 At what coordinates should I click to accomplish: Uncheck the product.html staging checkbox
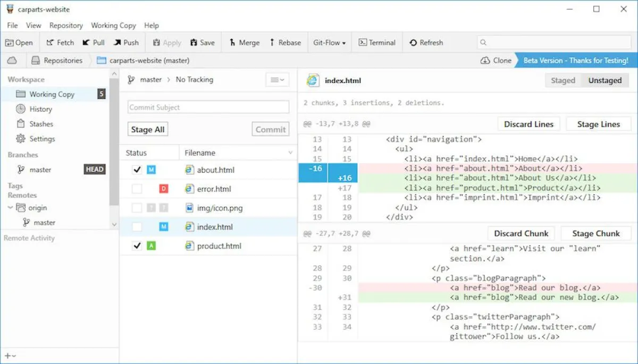[137, 246]
